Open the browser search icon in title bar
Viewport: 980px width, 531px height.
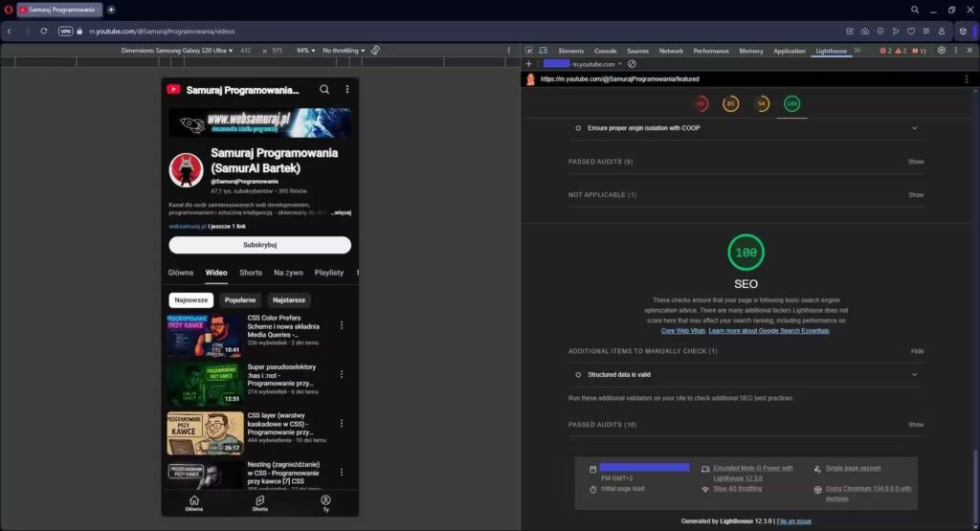(x=914, y=10)
